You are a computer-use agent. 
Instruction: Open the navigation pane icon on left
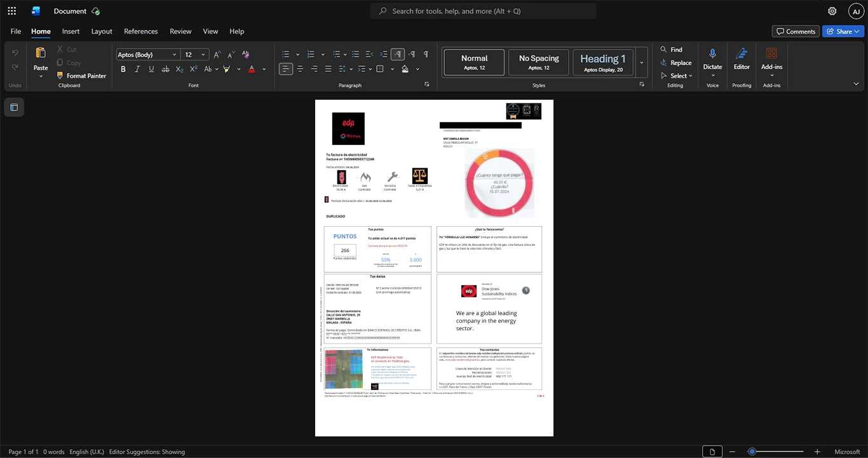click(14, 107)
